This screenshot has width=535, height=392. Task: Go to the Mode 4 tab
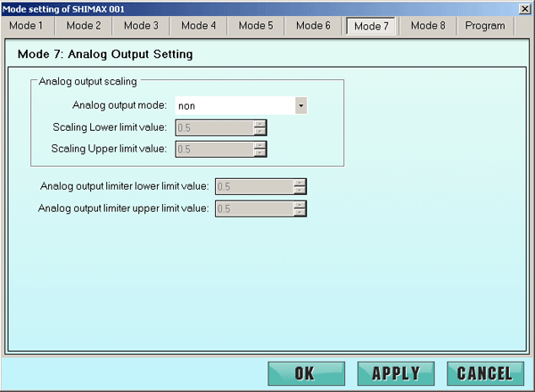[198, 26]
